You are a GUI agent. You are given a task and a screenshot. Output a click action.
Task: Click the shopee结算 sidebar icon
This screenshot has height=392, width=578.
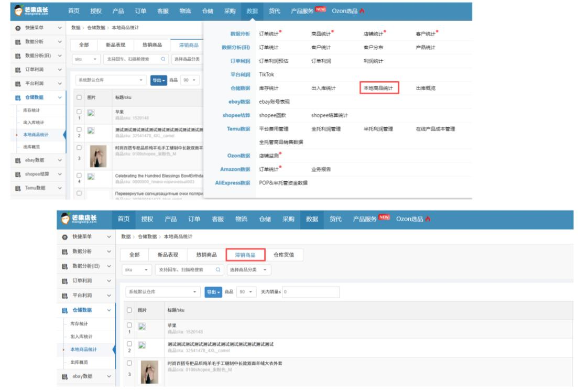pos(18,175)
